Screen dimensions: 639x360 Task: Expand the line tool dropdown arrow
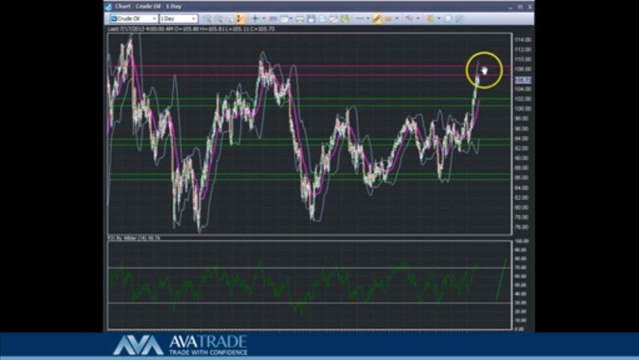pos(368,19)
